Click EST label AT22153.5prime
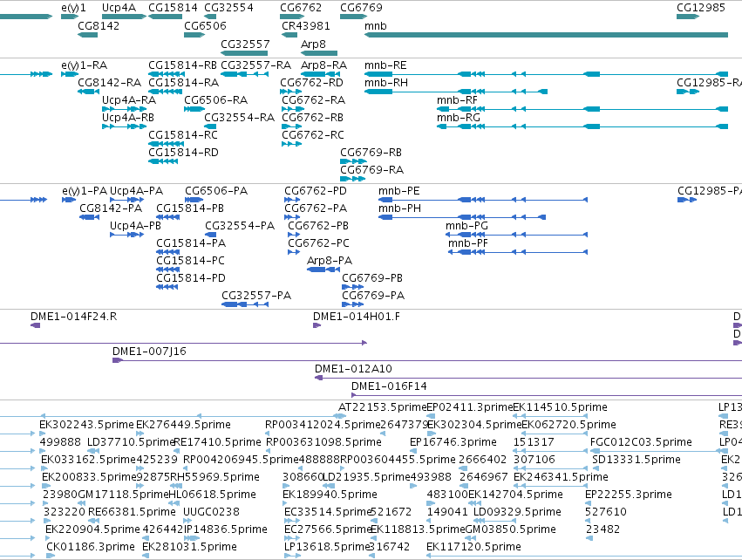Image resolution: width=742 pixels, height=560 pixels. [x=383, y=407]
